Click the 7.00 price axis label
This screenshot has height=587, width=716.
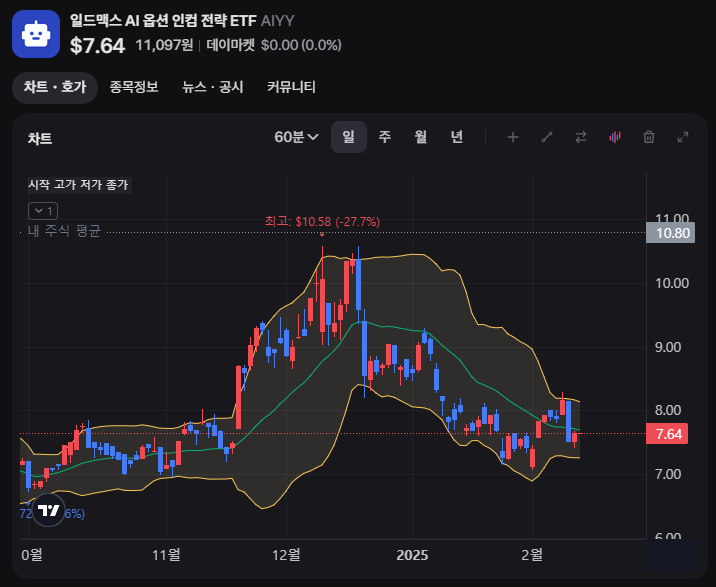(668, 474)
